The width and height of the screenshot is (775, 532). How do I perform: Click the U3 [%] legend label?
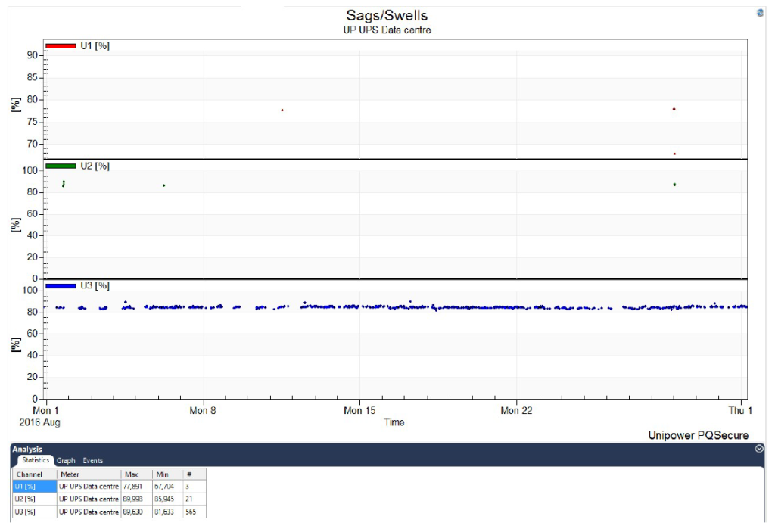click(95, 286)
